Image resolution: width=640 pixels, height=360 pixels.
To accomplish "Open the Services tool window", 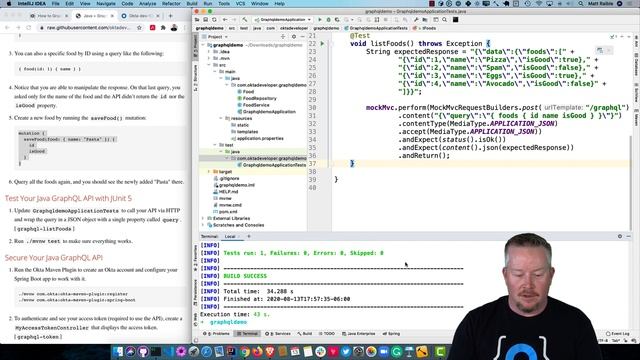I will point(278,334).
